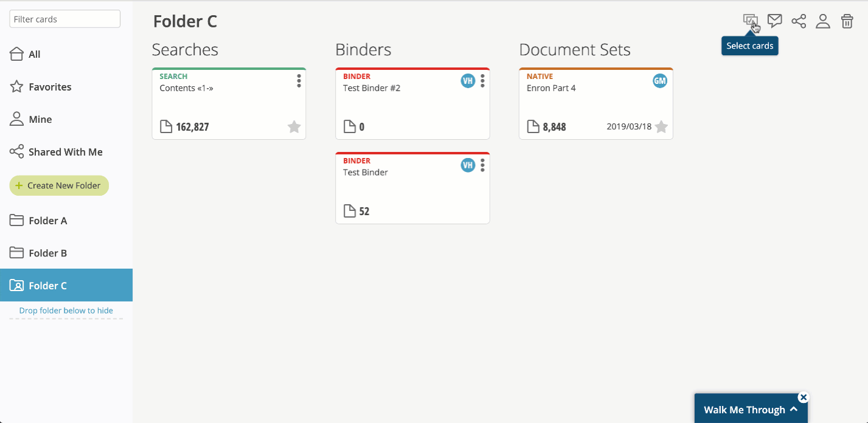Click the VH avatar on Test Binder #2
The height and width of the screenshot is (423, 868).
tap(468, 81)
